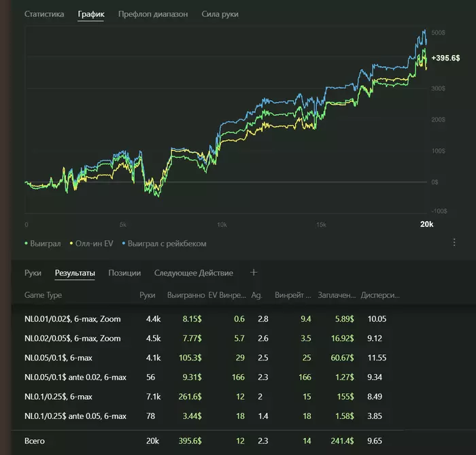Click the 105.3$ winnings value

(190, 358)
